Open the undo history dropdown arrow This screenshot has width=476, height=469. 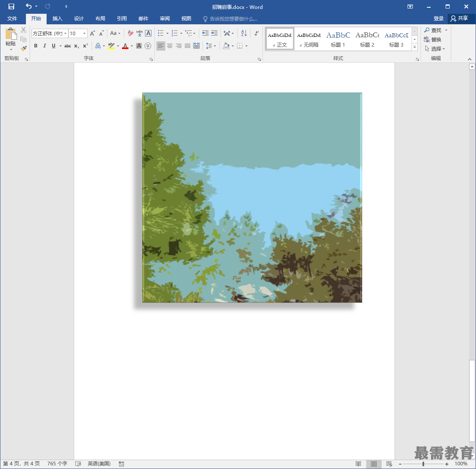pyautogui.click(x=36, y=6)
